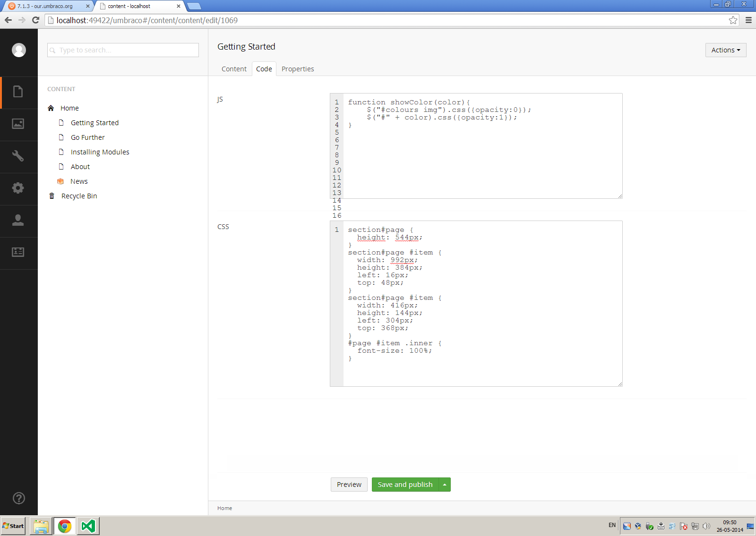Open Visual Studio from the taskbar
756x536 pixels.
[x=88, y=526]
